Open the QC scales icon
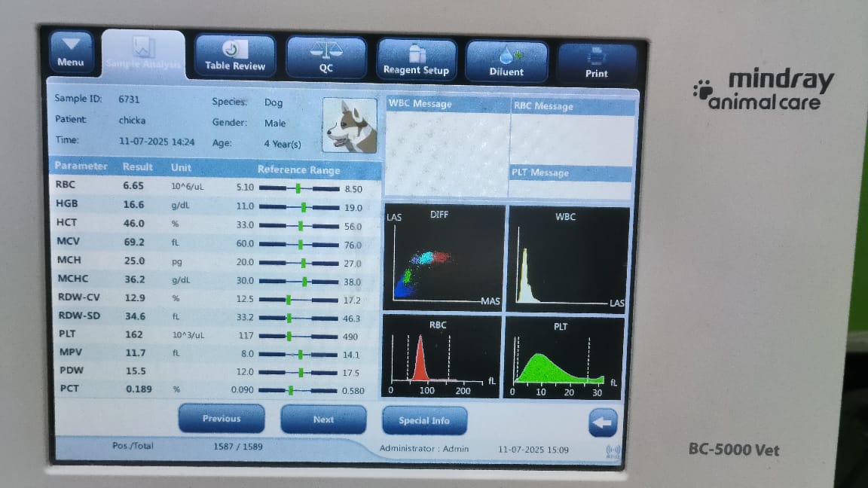 point(325,58)
